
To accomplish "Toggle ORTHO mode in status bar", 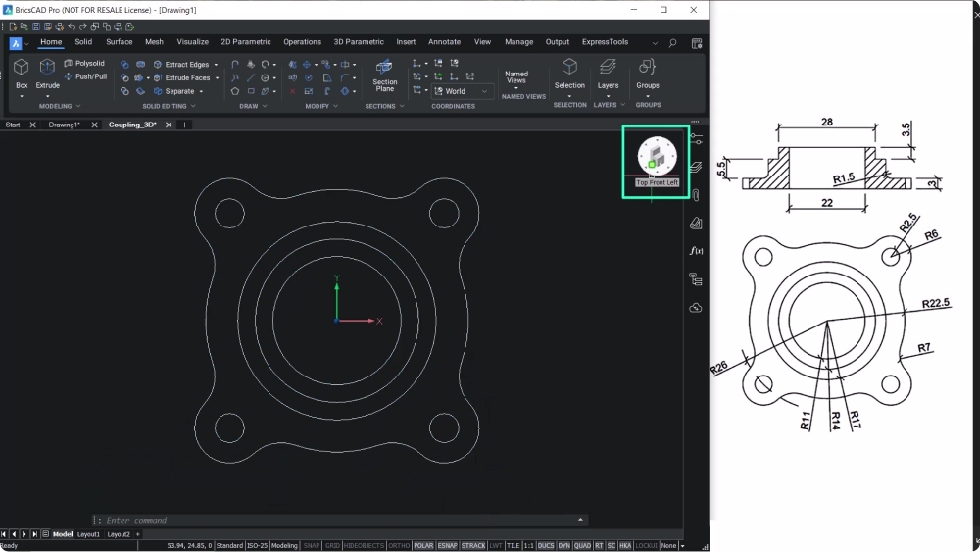I will pos(399,545).
